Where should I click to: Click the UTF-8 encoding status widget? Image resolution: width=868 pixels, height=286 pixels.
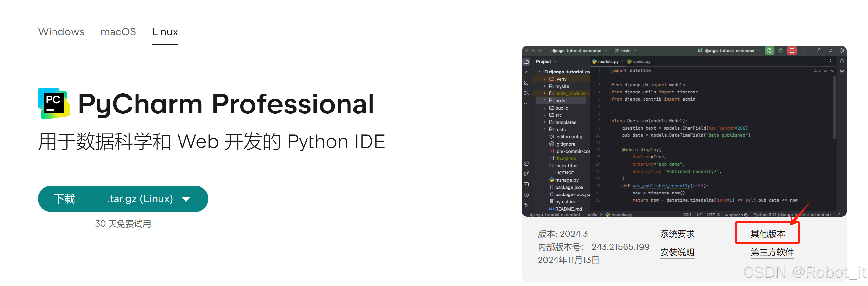(x=713, y=214)
